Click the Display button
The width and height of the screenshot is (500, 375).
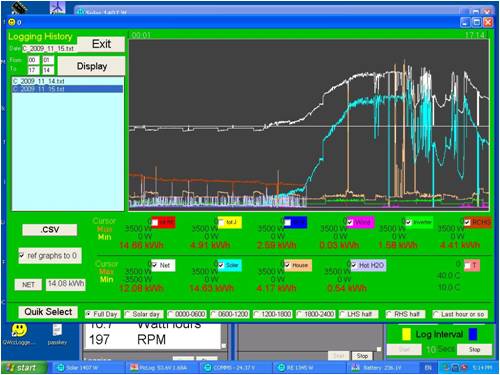pos(92,66)
